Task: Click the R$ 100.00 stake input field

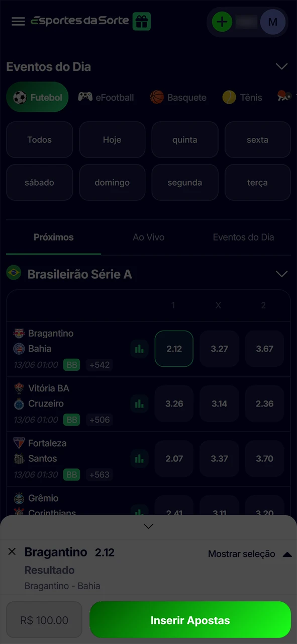Action: tap(44, 619)
